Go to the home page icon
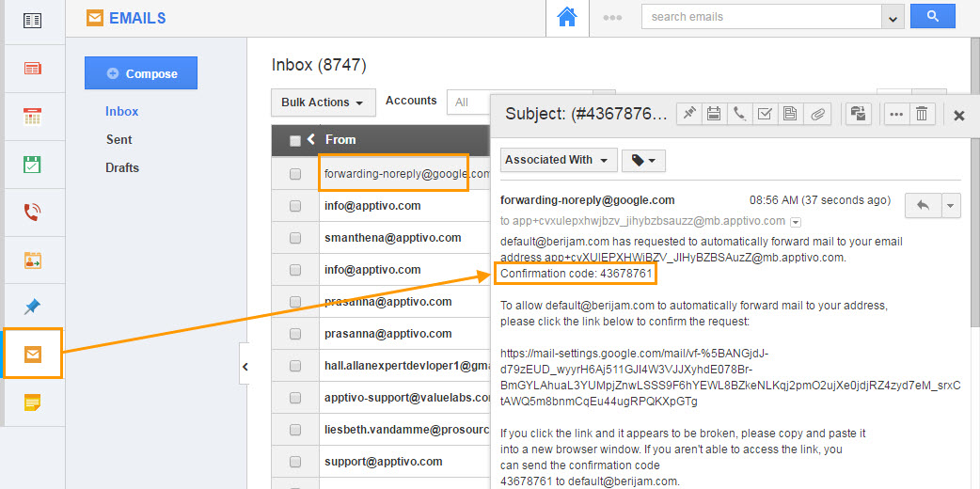 tap(566, 18)
